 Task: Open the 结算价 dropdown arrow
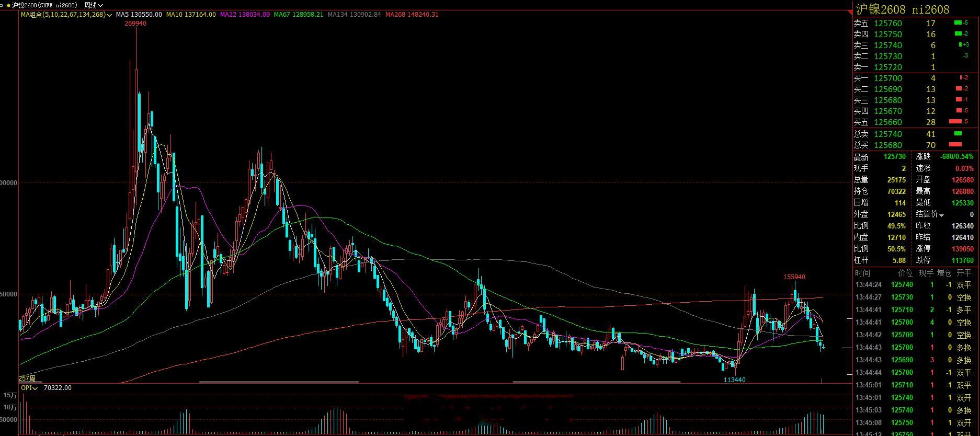(x=941, y=215)
